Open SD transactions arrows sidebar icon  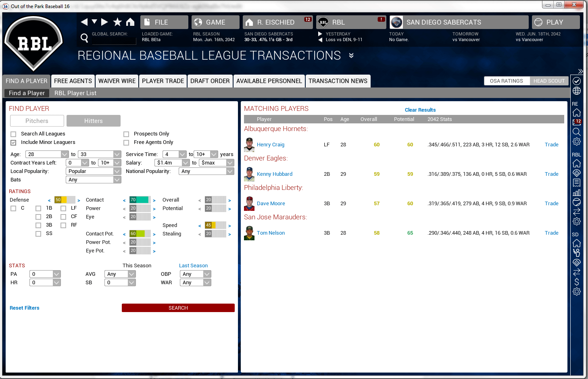tap(577, 272)
